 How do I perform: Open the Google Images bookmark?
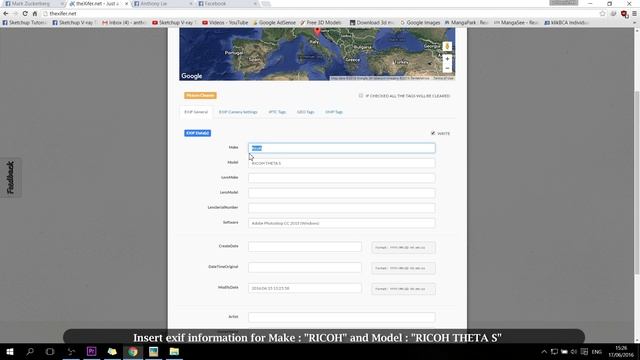[420, 22]
